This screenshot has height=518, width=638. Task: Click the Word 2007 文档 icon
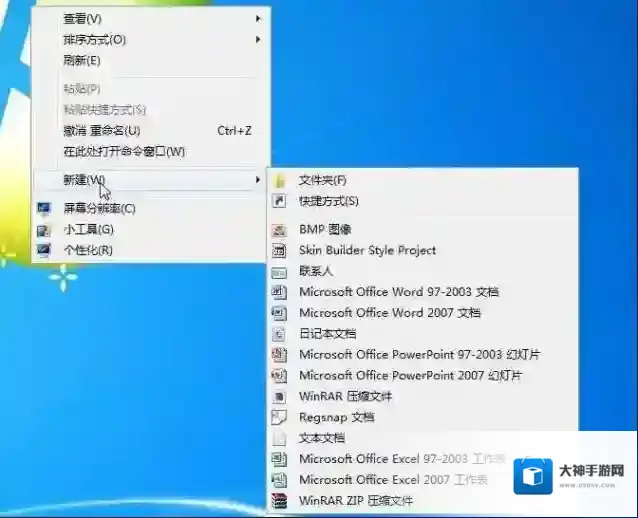(x=279, y=313)
